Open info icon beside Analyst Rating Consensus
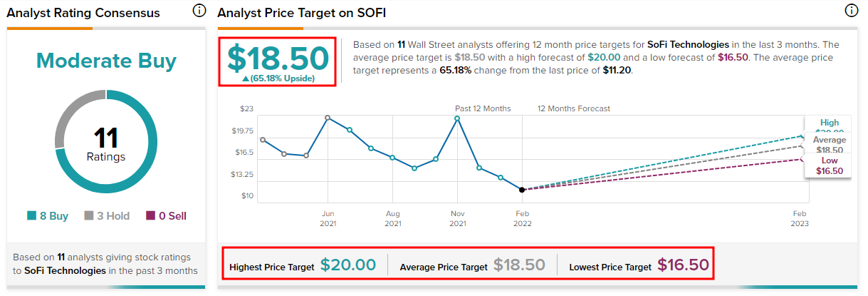This screenshot has height=296, width=868. click(199, 11)
